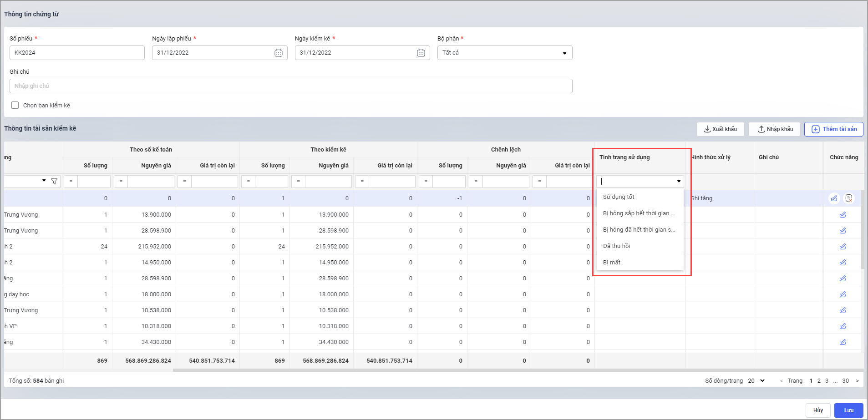This screenshot has width=868, height=420.
Task: Tick the Chọn ban kiểm kê checkbox
Action: click(x=15, y=105)
